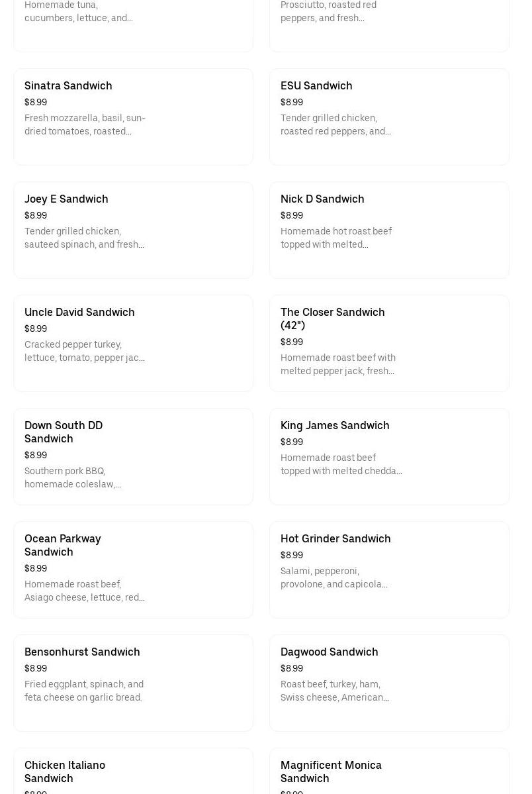Choose the Bensonhurst Sandwich item

(x=82, y=652)
